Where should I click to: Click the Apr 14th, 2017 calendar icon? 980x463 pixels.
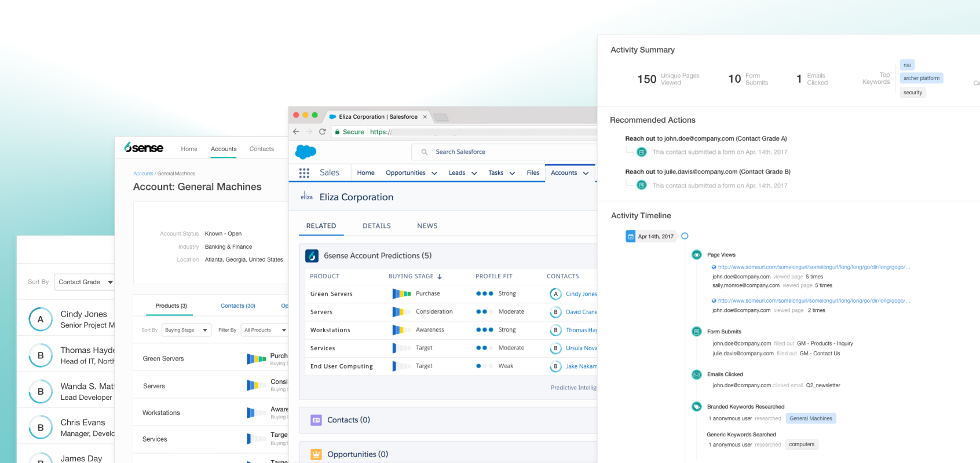(631, 237)
